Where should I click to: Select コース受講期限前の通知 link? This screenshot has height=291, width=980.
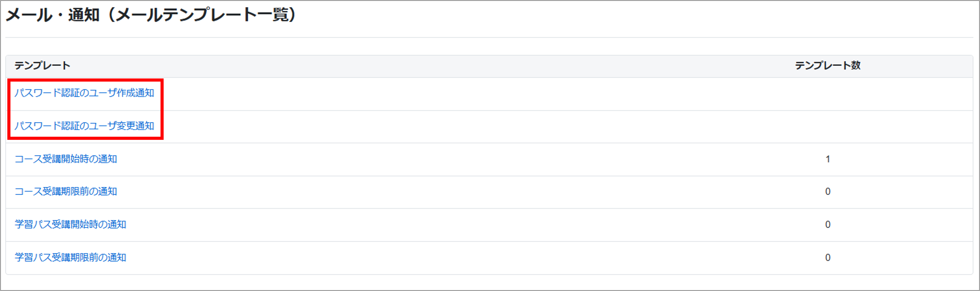click(x=65, y=191)
